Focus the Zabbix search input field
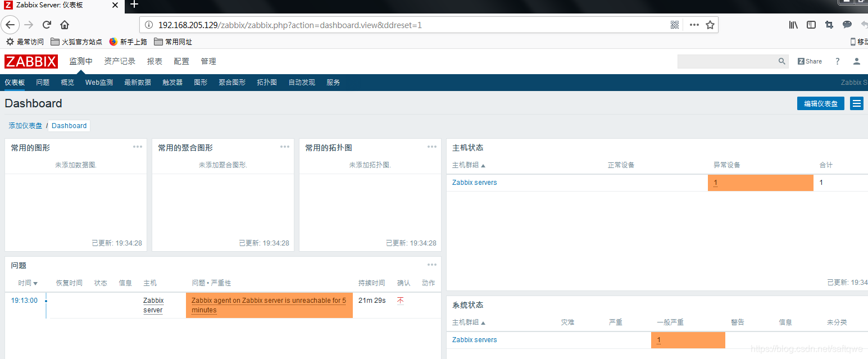Viewport: 868px width, 359px height. coord(728,61)
